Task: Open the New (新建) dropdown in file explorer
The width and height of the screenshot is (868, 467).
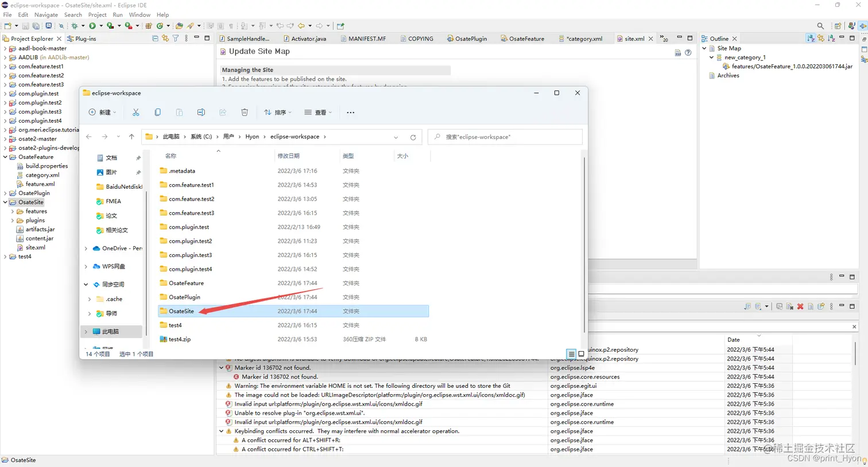Action: point(103,112)
